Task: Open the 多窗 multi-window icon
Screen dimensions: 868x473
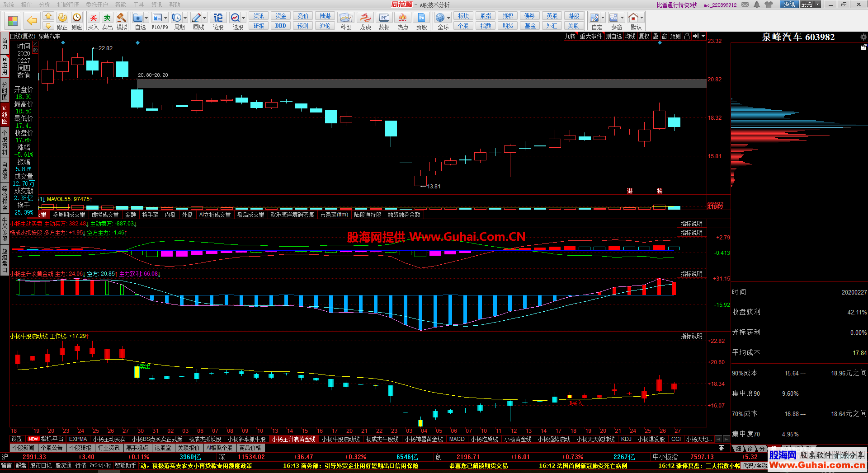Action: coord(613,18)
